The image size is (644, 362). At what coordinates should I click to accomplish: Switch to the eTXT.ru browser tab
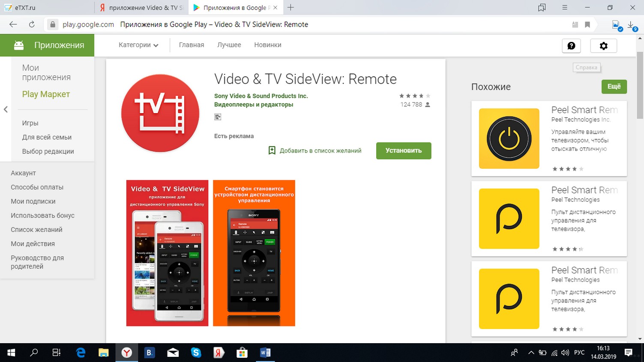[x=47, y=7]
